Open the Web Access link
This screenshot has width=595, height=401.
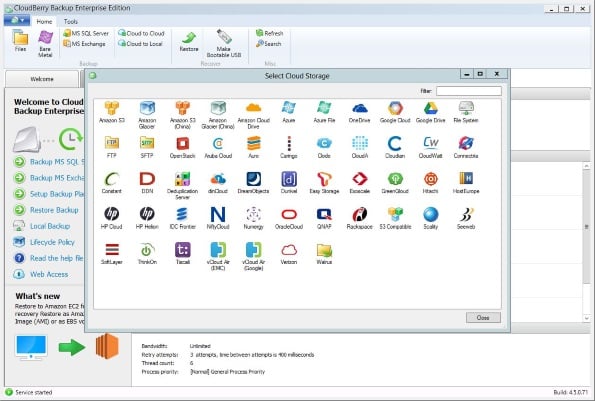pos(49,274)
